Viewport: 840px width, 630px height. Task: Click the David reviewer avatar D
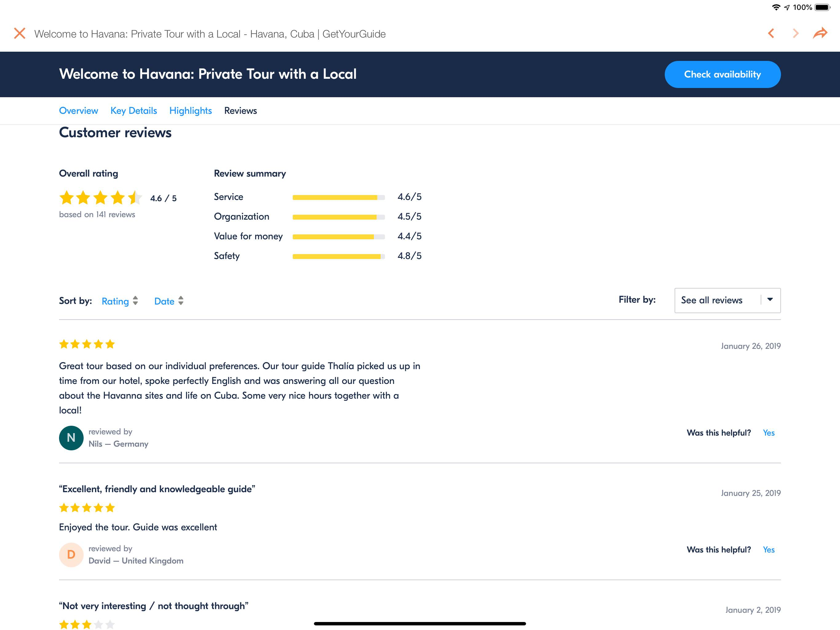point(71,555)
